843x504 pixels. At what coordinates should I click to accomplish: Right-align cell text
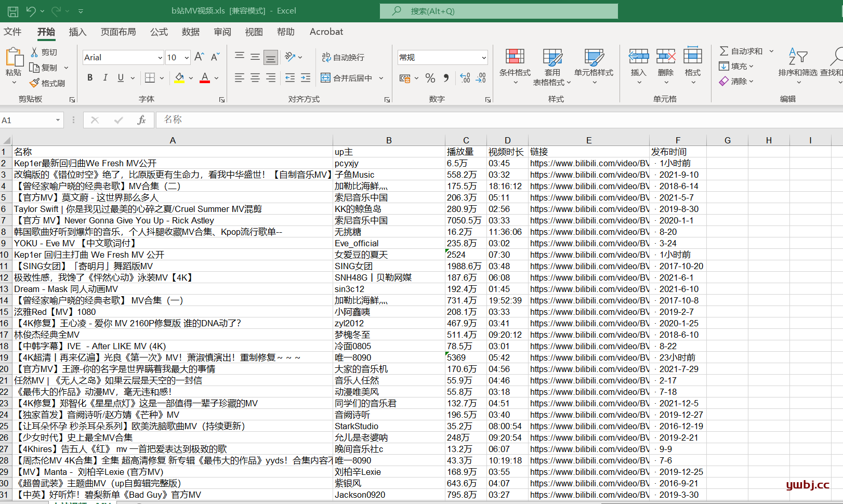click(x=271, y=78)
